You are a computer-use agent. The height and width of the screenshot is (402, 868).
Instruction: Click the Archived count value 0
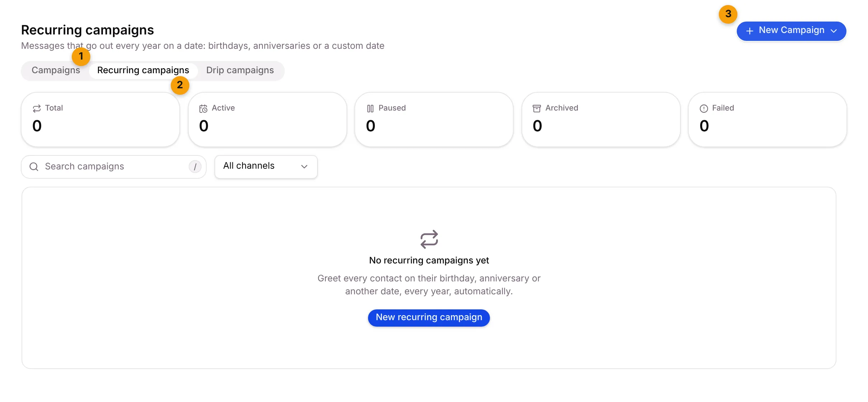537,126
